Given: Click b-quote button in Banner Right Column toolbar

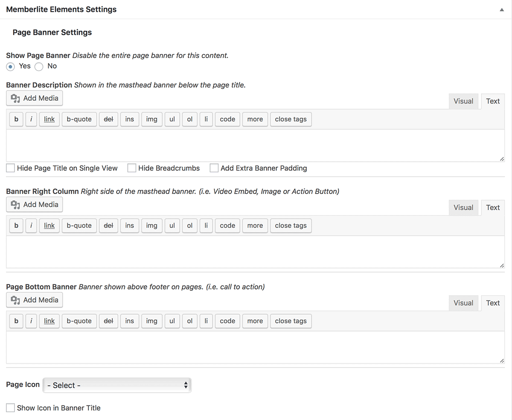Looking at the screenshot, I should 79,226.
